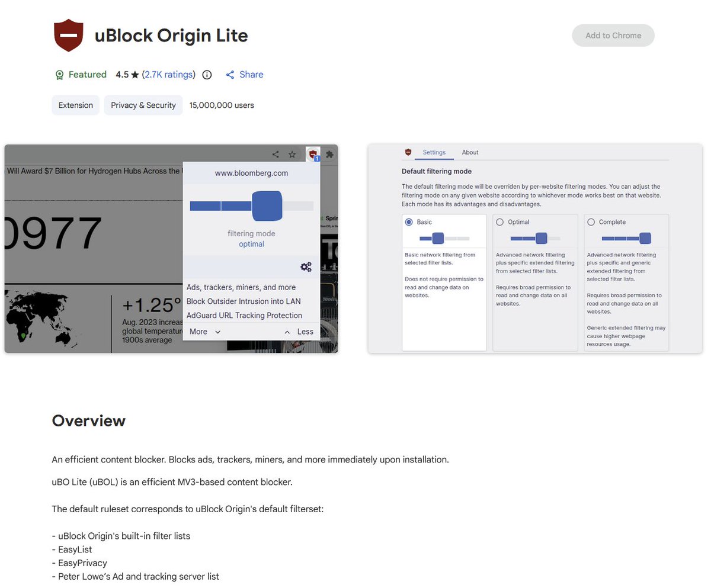Click the 4.5 rating value
This screenshot has height=588, width=711.
122,75
